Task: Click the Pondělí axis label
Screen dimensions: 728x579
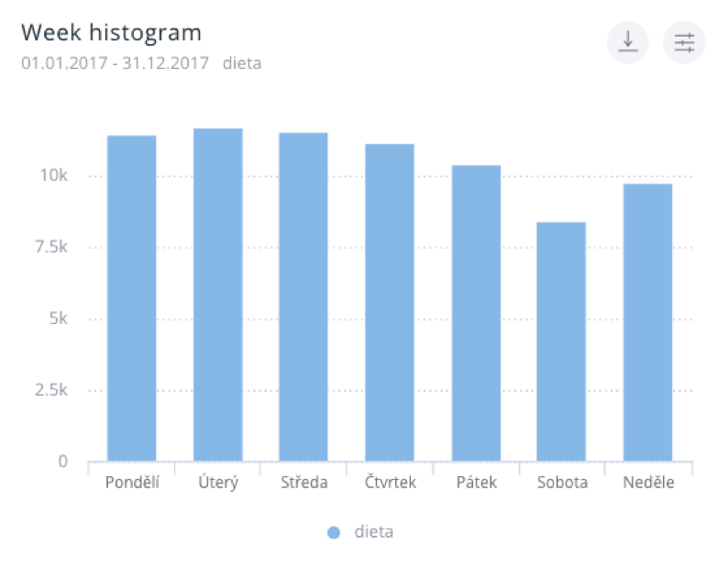Action: coord(132,483)
